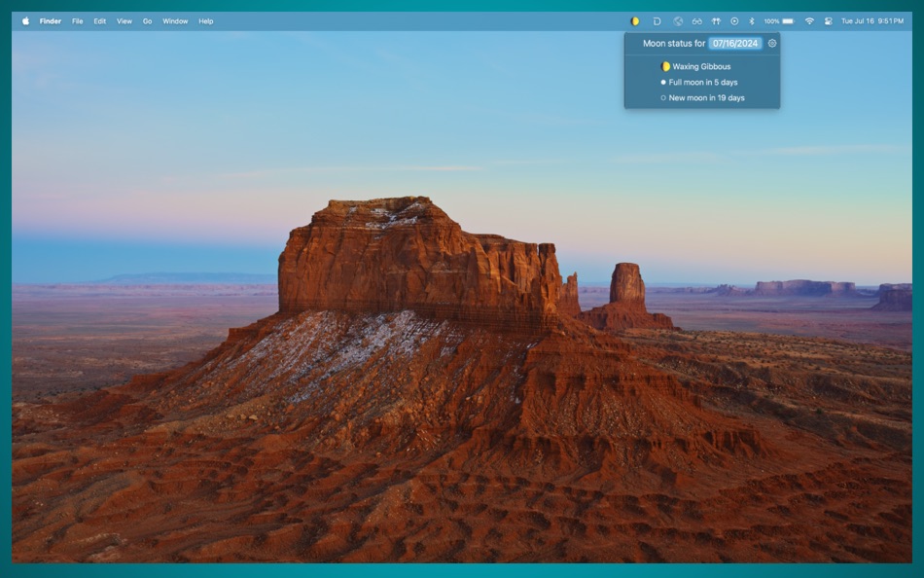Open the Window menu
924x578 pixels.
click(175, 21)
